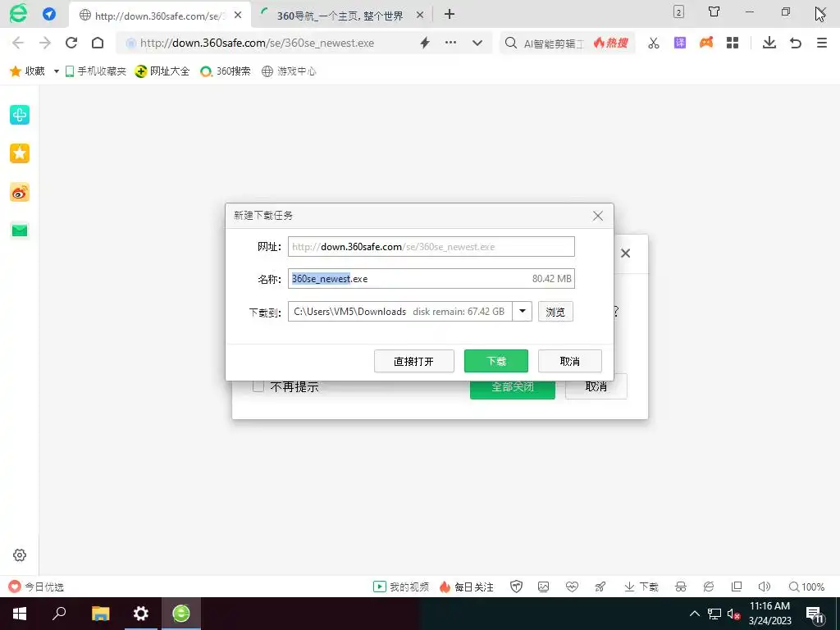840x630 pixels.
Task: Show hidden system tray icons
Action: click(694, 614)
